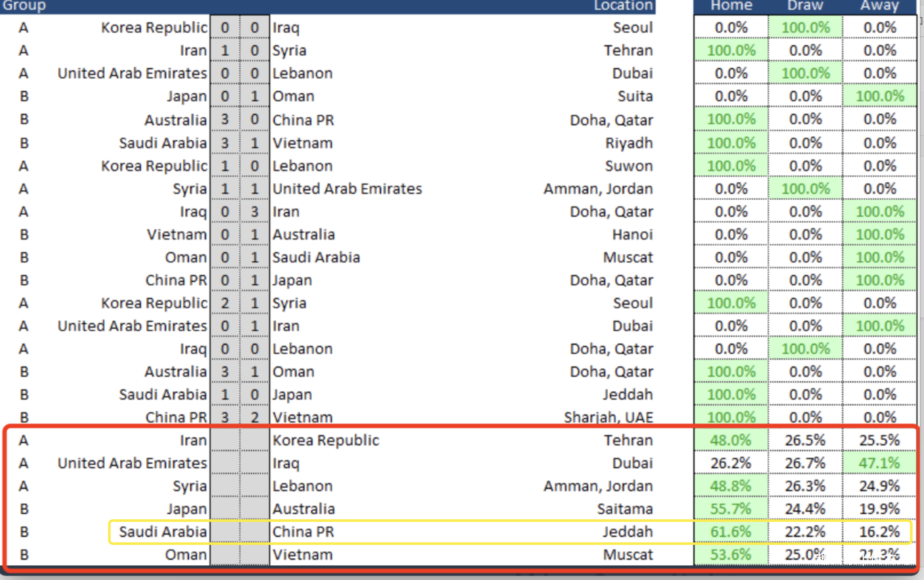Click the Away column header
Image resolution: width=924 pixels, height=580 pixels.
880,5
